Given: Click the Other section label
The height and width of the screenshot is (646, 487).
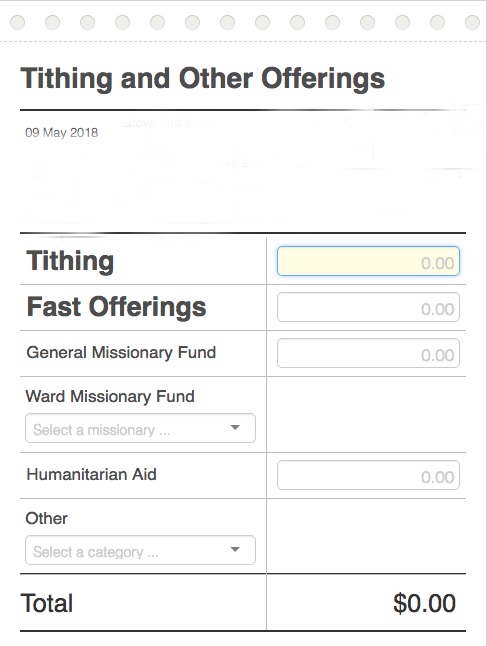Looking at the screenshot, I should [47, 518].
